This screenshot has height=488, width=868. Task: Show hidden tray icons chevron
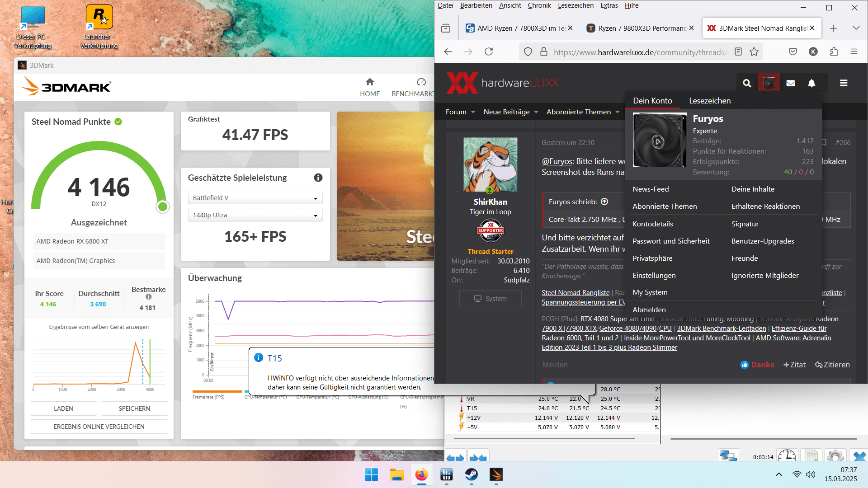click(778, 474)
